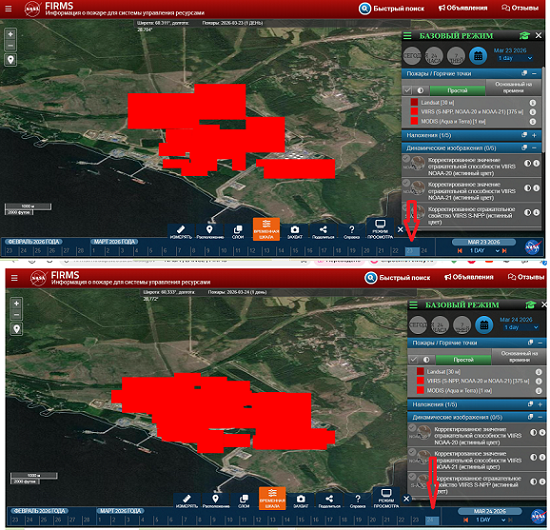This screenshot has width=550, height=530.
Task: Enable VIIRS NOAA-20 true color layer, Mar 24 screenshot
Action: coord(412,428)
